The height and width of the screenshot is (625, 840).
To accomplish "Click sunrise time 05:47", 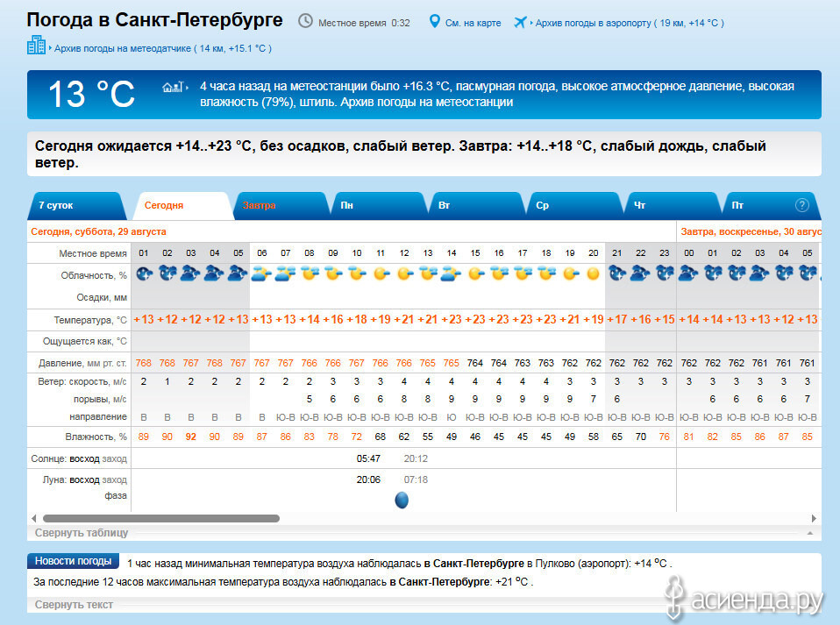I will (x=368, y=458).
